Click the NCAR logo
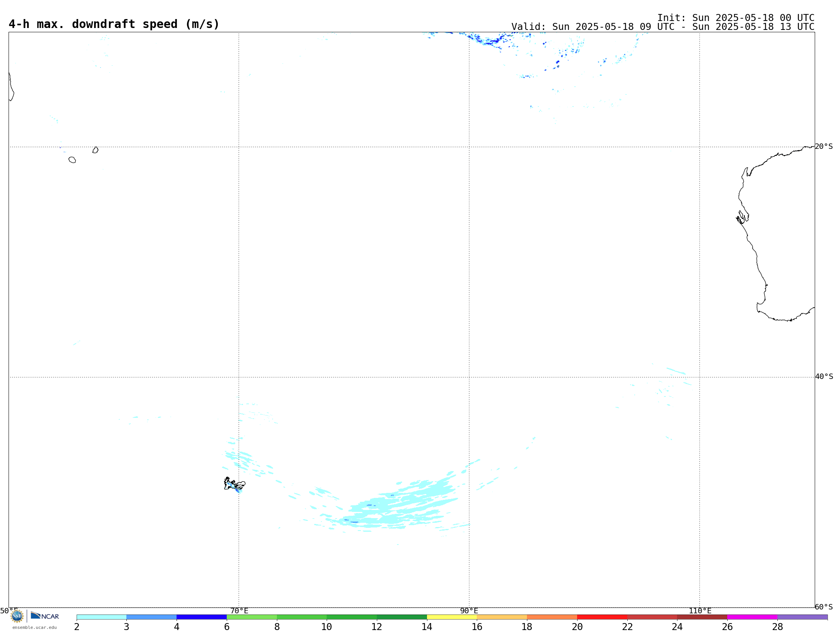Viewport: 840px width, 632px height. pos(45,616)
